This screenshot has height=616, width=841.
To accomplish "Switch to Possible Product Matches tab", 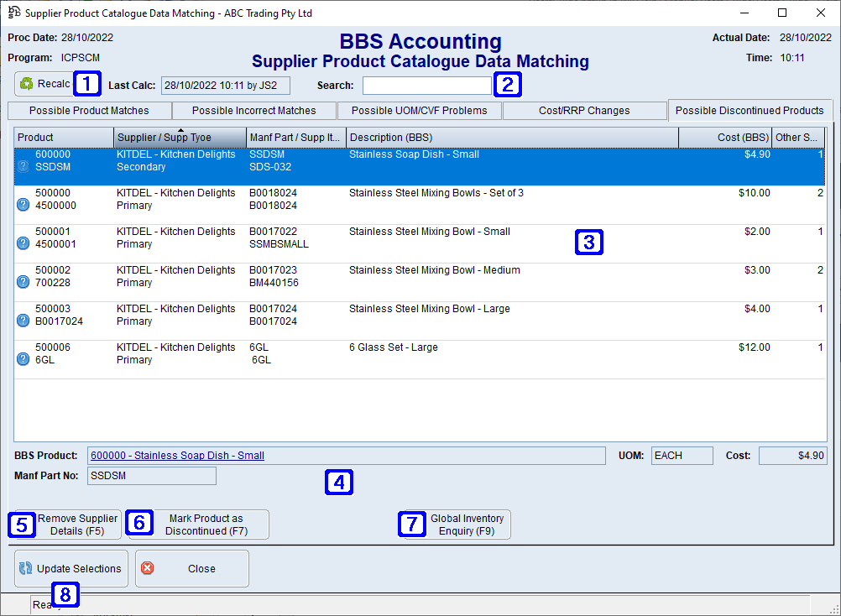I will [x=89, y=110].
